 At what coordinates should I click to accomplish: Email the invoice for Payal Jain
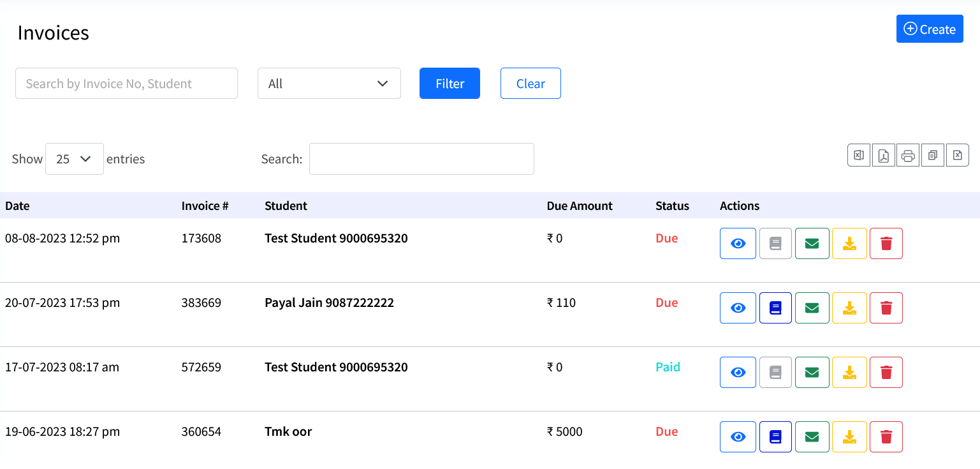point(812,308)
